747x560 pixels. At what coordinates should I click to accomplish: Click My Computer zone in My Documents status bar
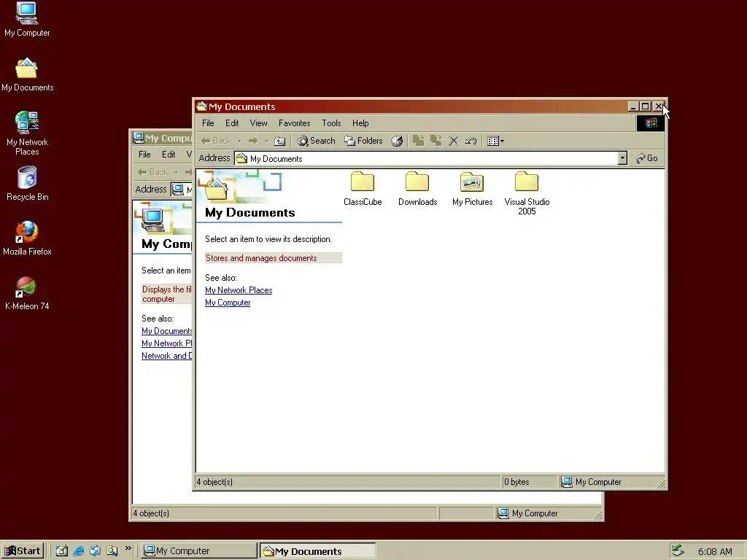(591, 482)
